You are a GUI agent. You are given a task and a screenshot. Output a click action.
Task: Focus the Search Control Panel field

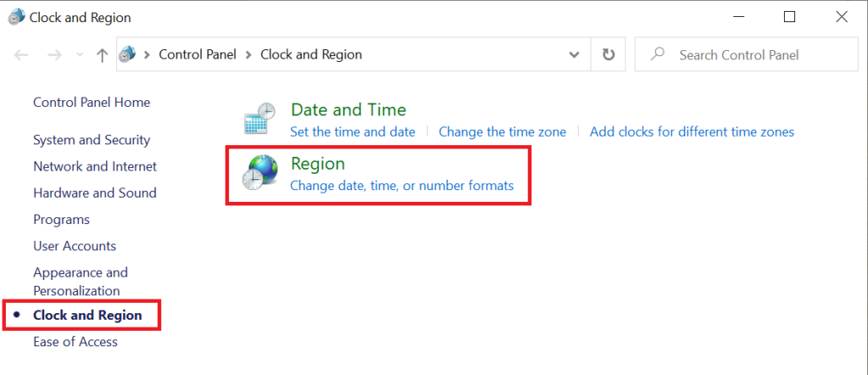coord(746,55)
